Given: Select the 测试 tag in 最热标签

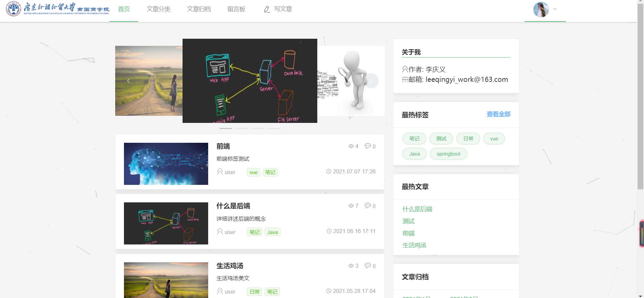Looking at the screenshot, I should (x=441, y=139).
